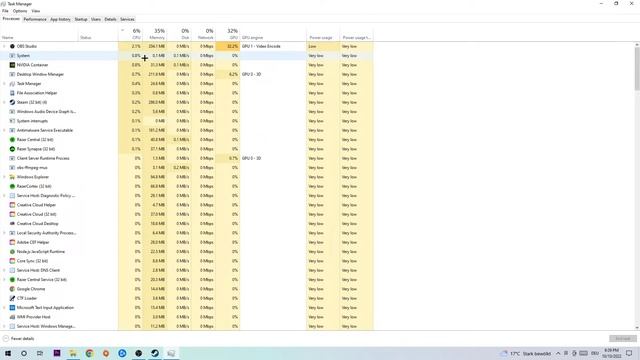The image size is (640, 360).
Task: Click the Razer Central (32 bit) icon
Action: click(x=12, y=140)
